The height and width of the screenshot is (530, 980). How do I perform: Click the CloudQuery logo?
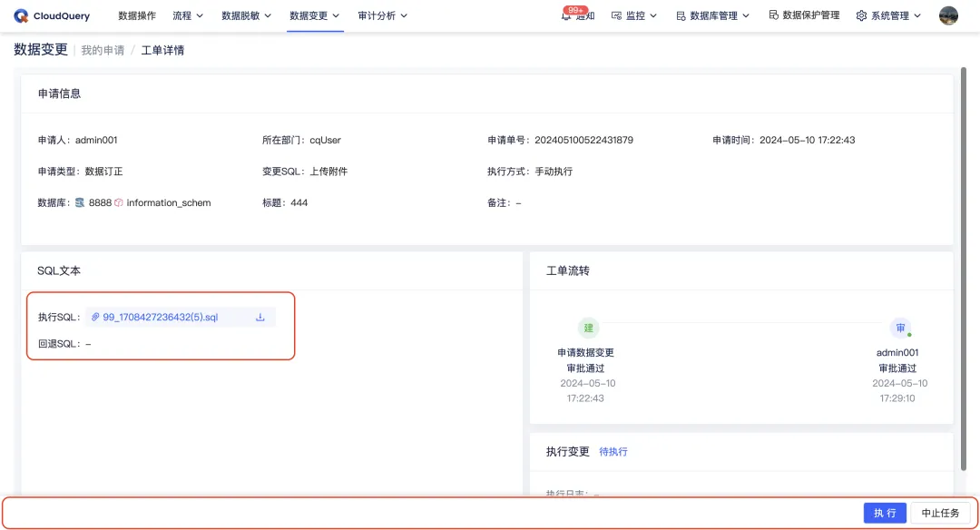click(x=52, y=15)
